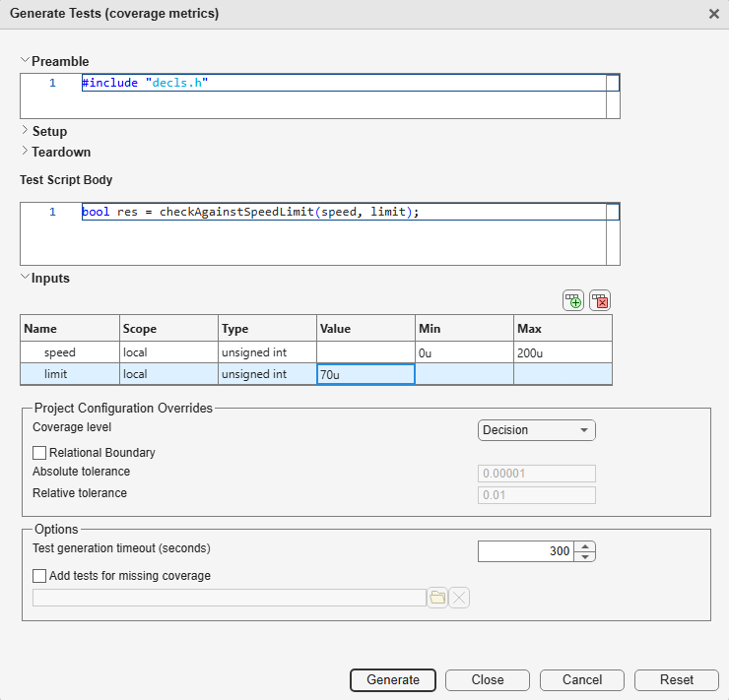This screenshot has width=729, height=700.
Task: Click the Close button
Action: click(488, 680)
